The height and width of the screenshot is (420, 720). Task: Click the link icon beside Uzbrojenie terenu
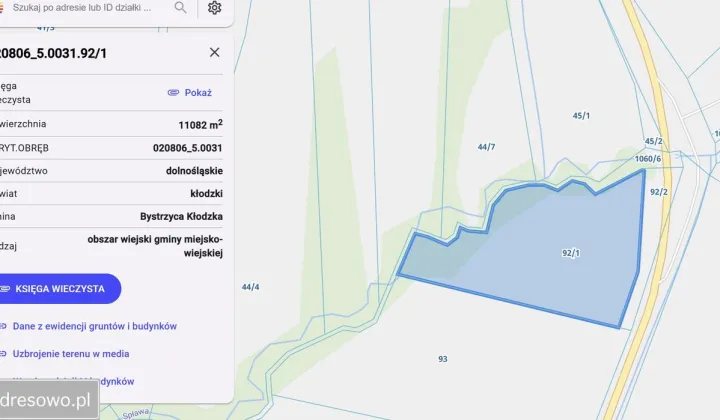[x=3, y=354]
